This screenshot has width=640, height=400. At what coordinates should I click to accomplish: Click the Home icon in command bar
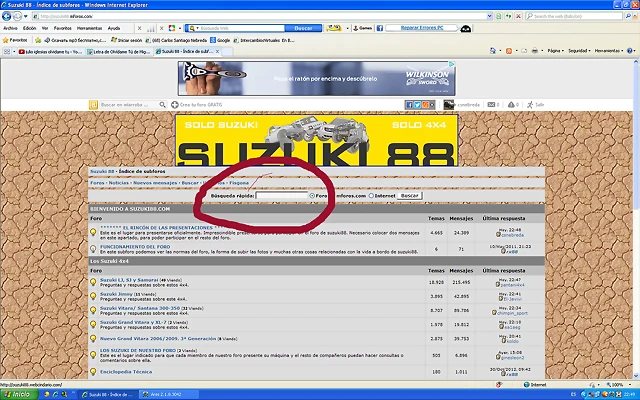(493, 51)
